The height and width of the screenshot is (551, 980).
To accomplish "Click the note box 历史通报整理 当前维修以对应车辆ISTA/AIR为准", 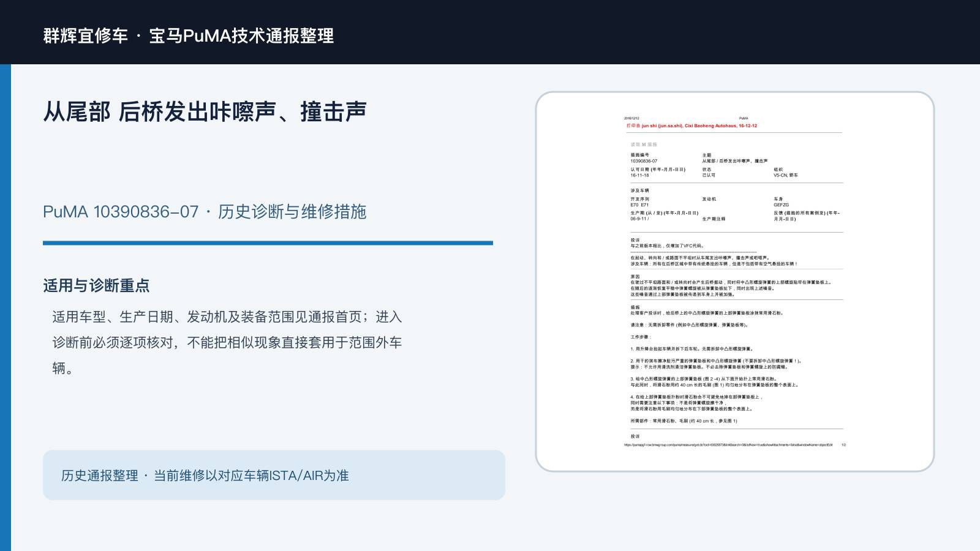I will coord(274,475).
